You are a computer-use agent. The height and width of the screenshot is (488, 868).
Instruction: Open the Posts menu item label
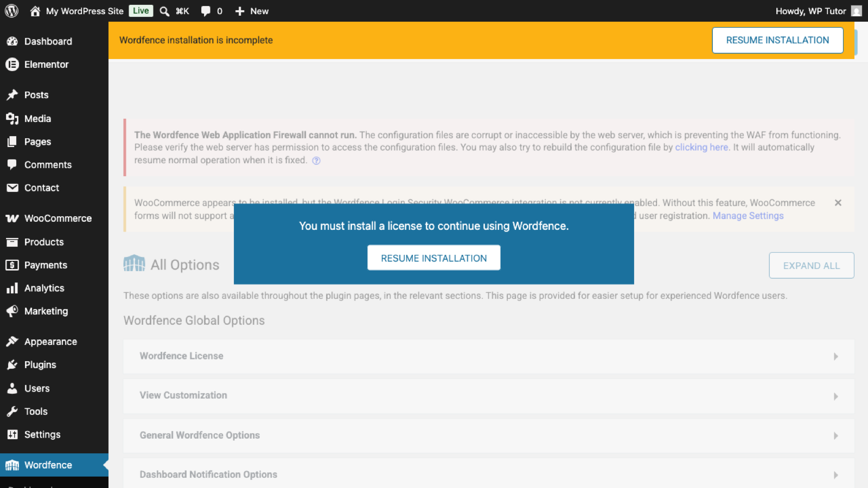tap(36, 95)
